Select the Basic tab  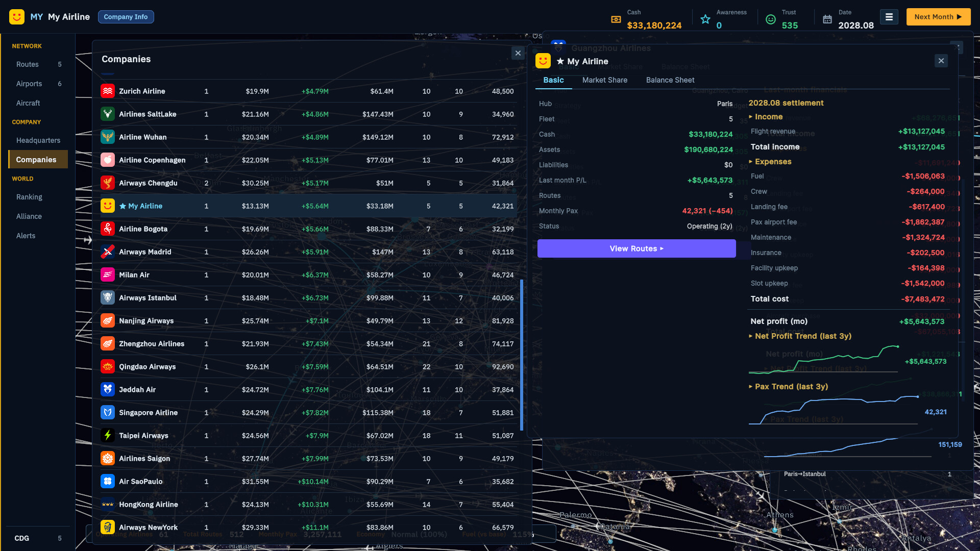tap(553, 80)
